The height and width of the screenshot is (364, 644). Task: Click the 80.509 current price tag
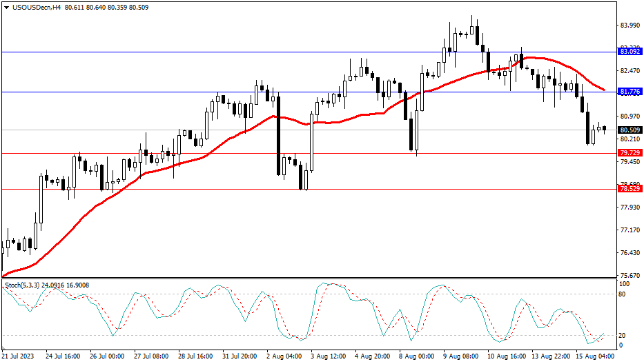point(629,130)
